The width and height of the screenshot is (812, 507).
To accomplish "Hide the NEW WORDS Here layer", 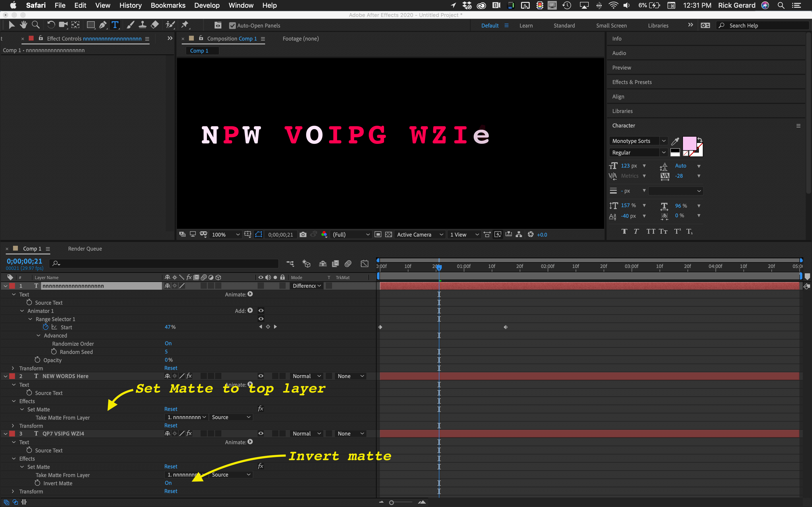I will (x=261, y=376).
